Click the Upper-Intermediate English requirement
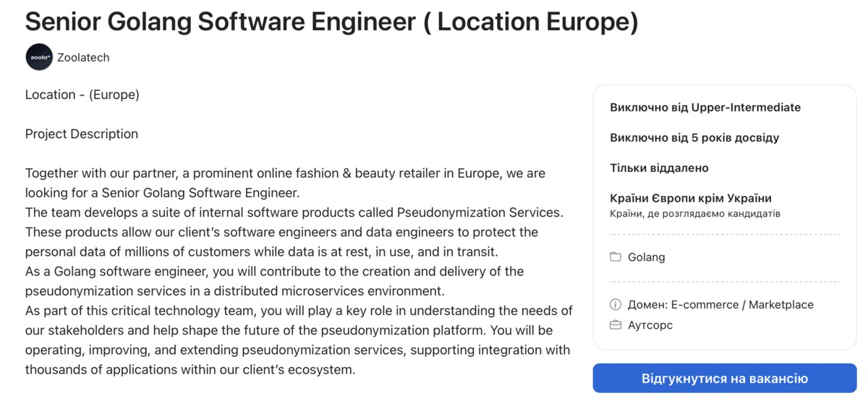 pyautogui.click(x=705, y=108)
